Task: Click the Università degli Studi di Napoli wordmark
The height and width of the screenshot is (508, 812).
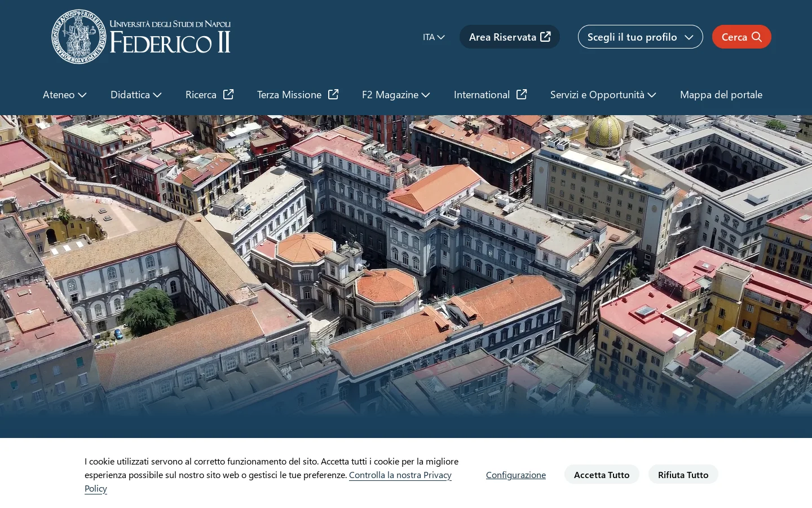Action: (170, 24)
